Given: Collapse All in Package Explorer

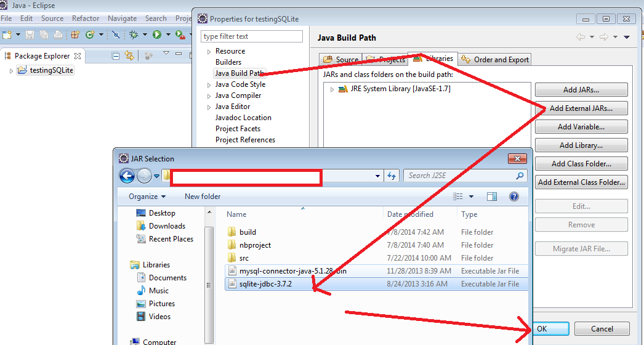Looking at the screenshot, I should click(x=115, y=55).
